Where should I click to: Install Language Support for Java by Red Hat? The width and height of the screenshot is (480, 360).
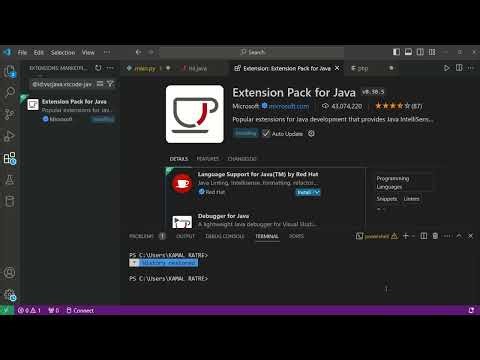point(304,192)
